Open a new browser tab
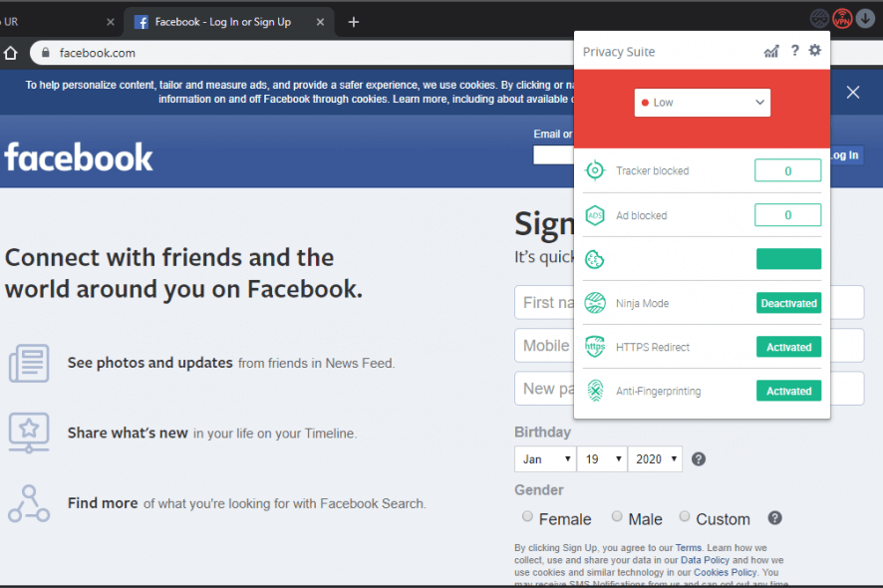The width and height of the screenshot is (883, 588). point(354,22)
